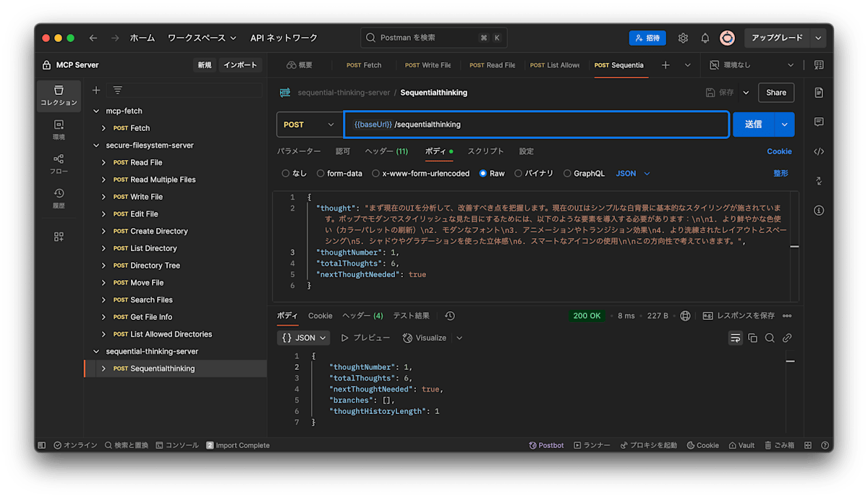Screen dimensions: 868x498
Task: Open the Environments sidebar icon
Action: click(x=59, y=130)
